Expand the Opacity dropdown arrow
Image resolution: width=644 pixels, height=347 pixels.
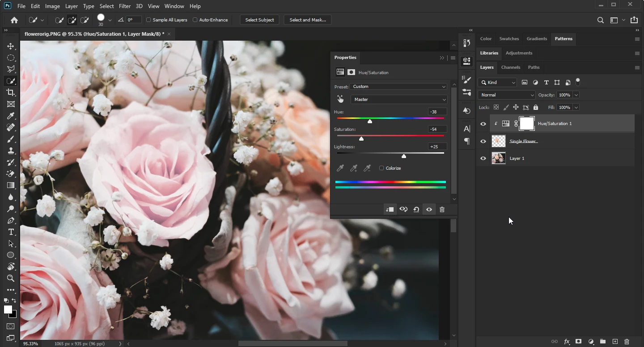[576, 95]
